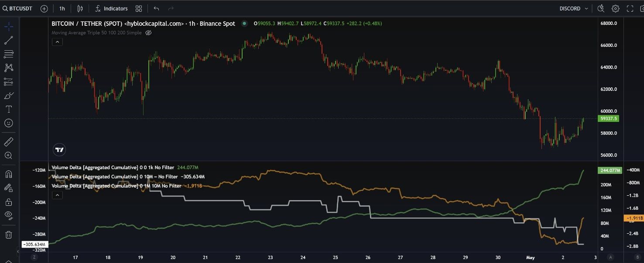
Task: Open the 1h timeframe selector
Action: tap(62, 8)
